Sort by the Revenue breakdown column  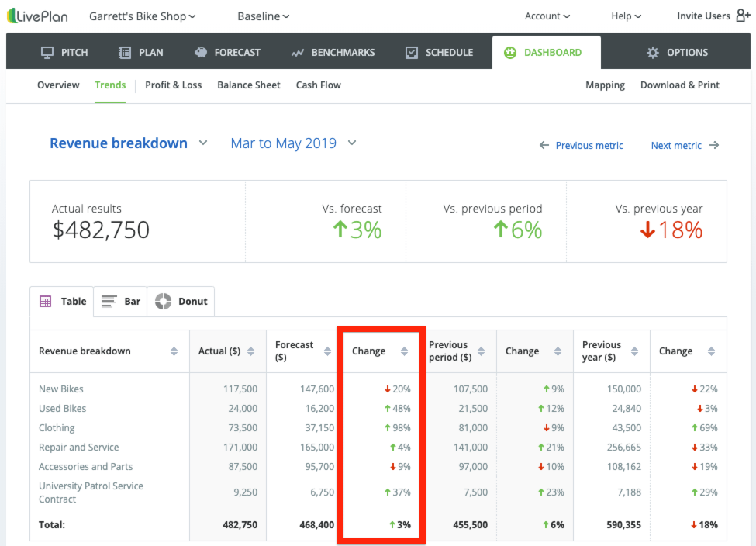click(x=174, y=351)
